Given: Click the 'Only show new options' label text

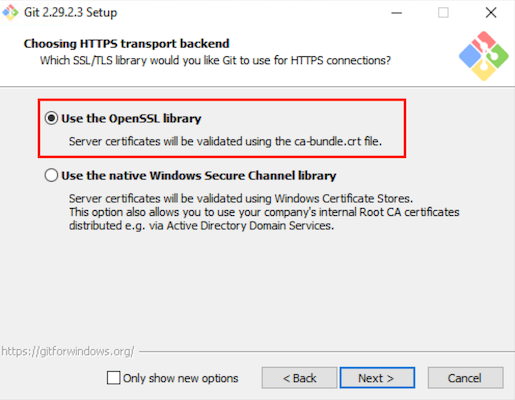Looking at the screenshot, I should (180, 378).
